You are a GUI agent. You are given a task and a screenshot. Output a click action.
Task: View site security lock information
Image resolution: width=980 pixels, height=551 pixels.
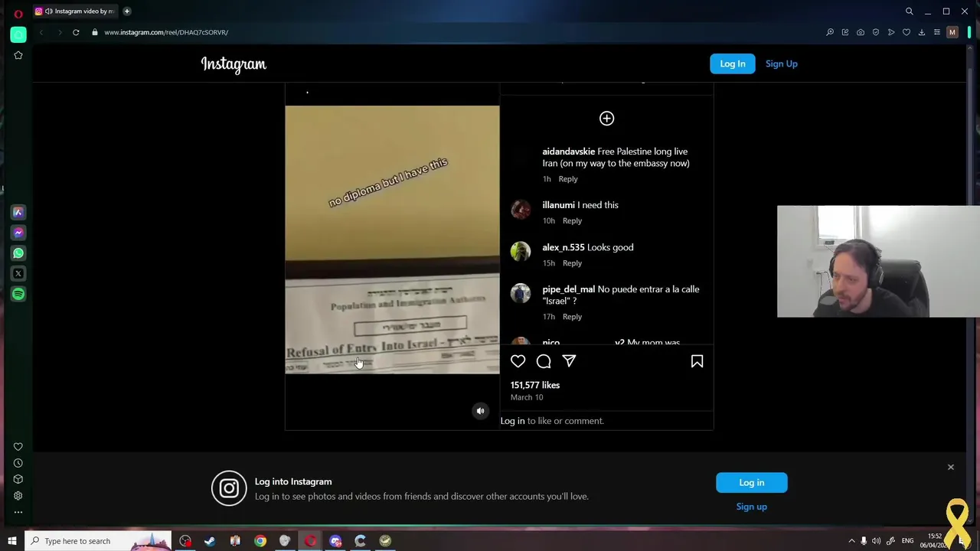[95, 32]
